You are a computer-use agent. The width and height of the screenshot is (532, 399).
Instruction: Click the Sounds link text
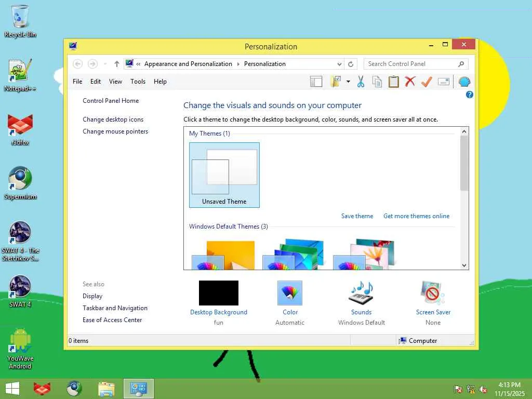coord(362,312)
